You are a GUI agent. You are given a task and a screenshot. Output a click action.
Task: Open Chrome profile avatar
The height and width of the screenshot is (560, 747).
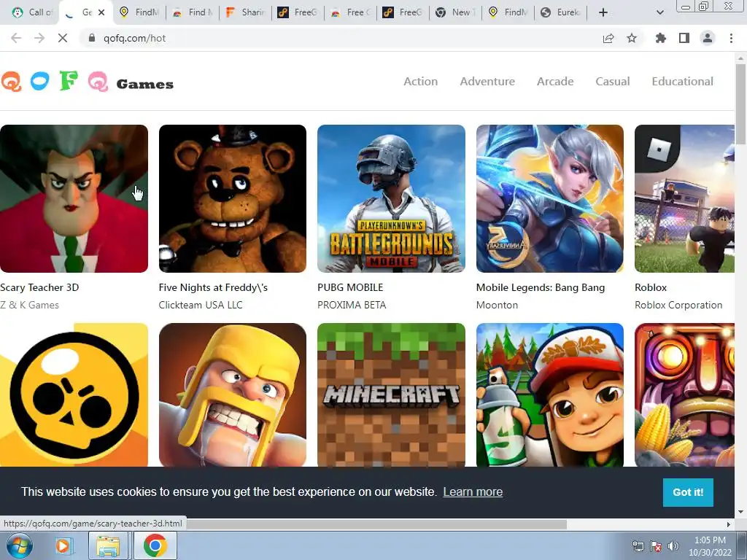point(708,38)
